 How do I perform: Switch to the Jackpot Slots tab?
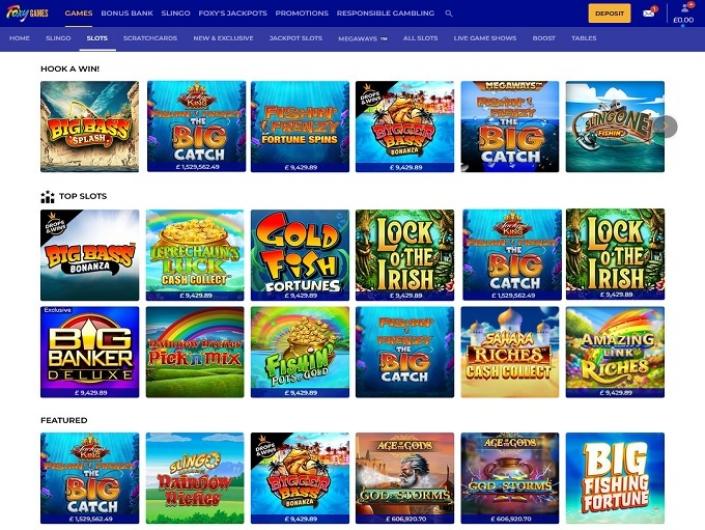click(296, 38)
